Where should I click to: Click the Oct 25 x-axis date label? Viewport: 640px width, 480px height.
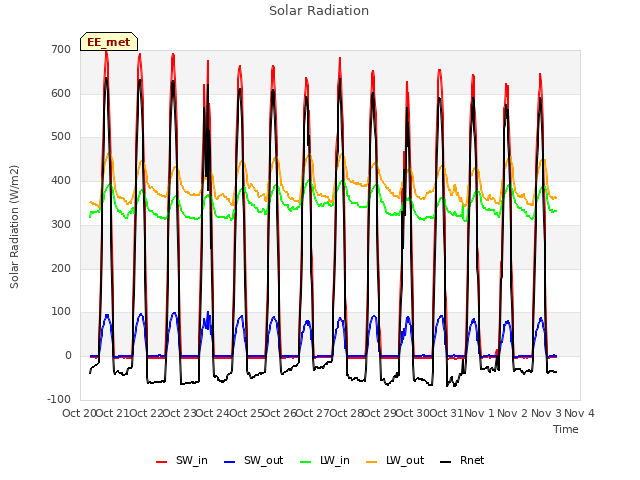(x=247, y=413)
